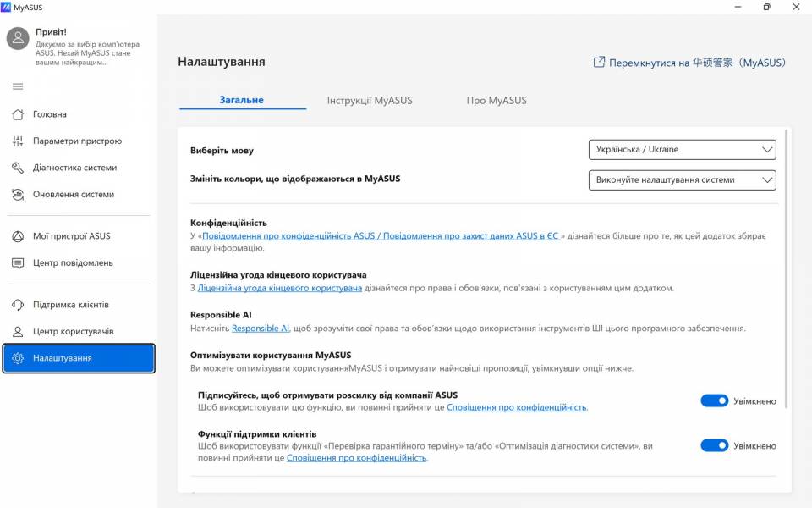Disable the ASUS newsletter subscription toggle

[x=714, y=400]
